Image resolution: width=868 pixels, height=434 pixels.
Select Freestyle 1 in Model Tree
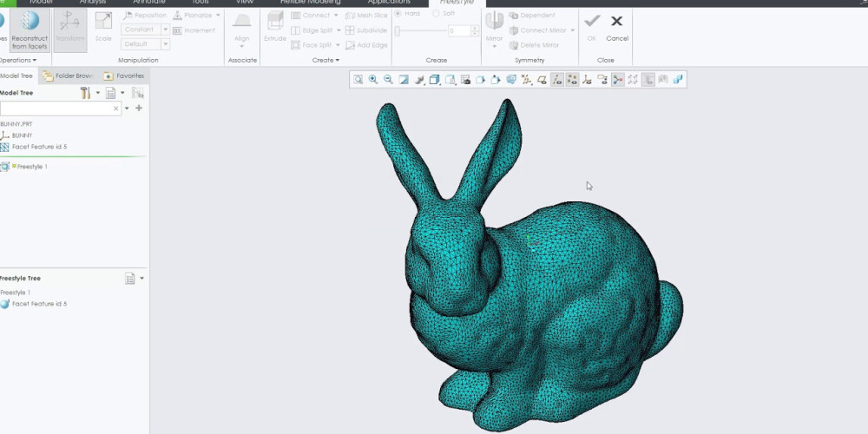pos(24,167)
